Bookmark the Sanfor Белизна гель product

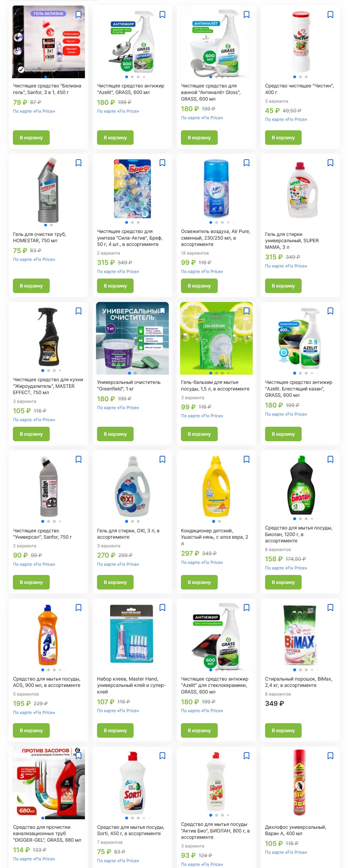pyautogui.click(x=78, y=14)
